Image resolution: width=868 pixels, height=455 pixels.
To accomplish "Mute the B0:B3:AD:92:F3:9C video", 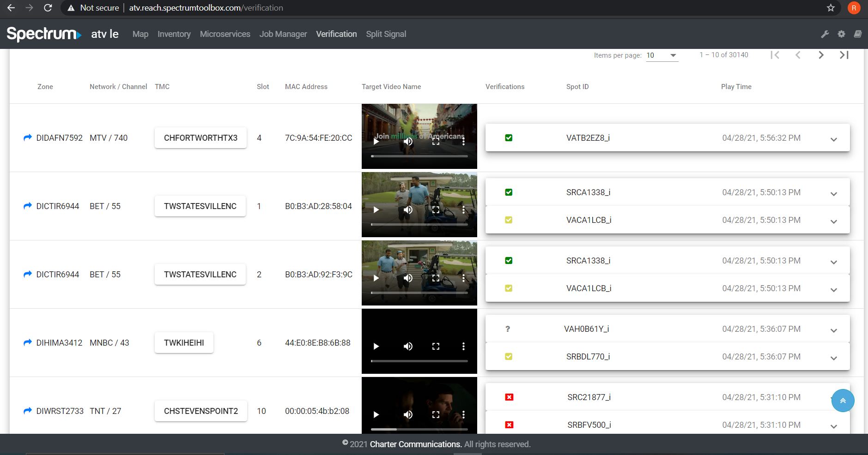I will click(x=408, y=278).
